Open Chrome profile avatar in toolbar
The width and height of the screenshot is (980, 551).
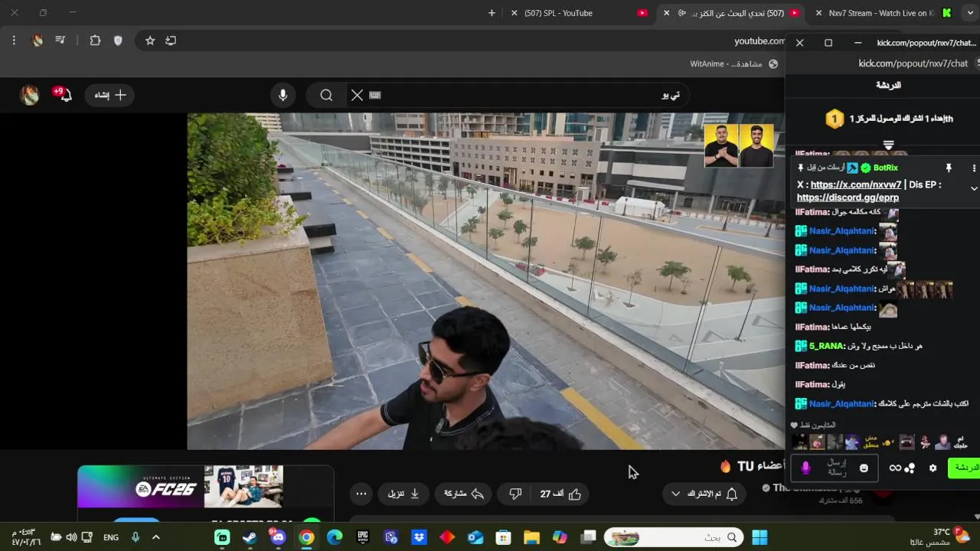point(38,41)
